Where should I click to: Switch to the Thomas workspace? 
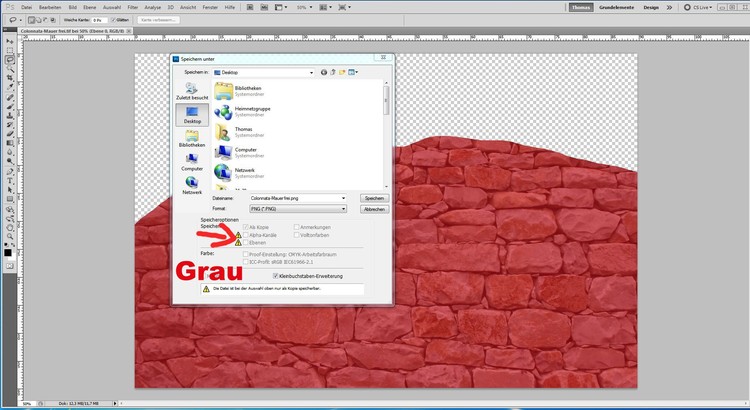click(x=581, y=7)
